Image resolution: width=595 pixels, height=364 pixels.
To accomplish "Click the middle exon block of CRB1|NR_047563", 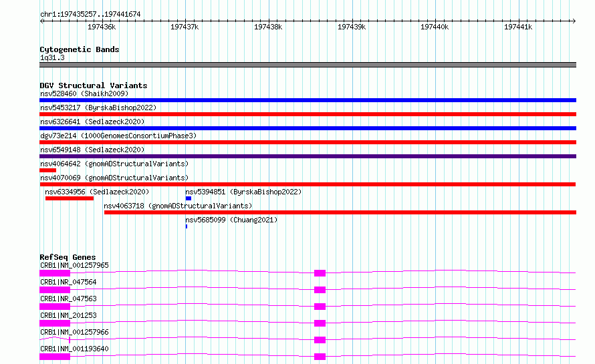I will click(x=320, y=307).
